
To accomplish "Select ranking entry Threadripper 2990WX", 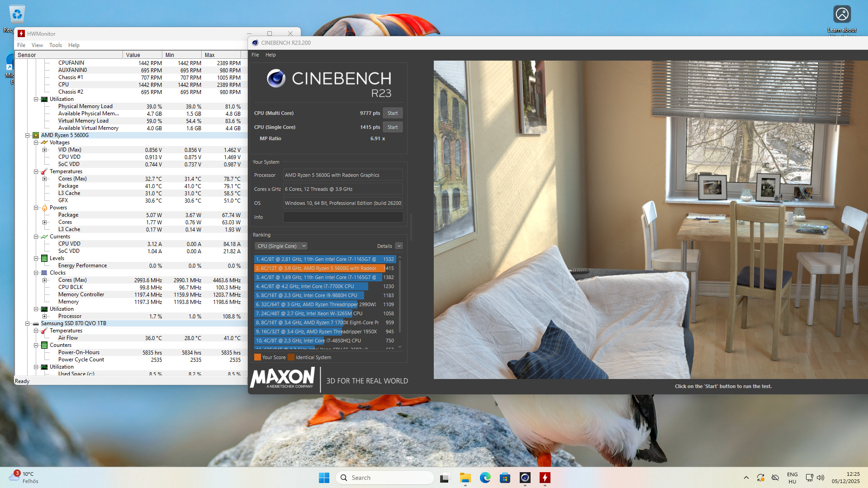I will coord(325,304).
